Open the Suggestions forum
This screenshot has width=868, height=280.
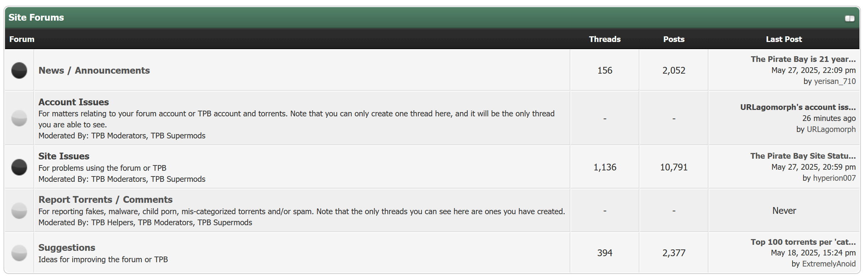pyautogui.click(x=67, y=248)
